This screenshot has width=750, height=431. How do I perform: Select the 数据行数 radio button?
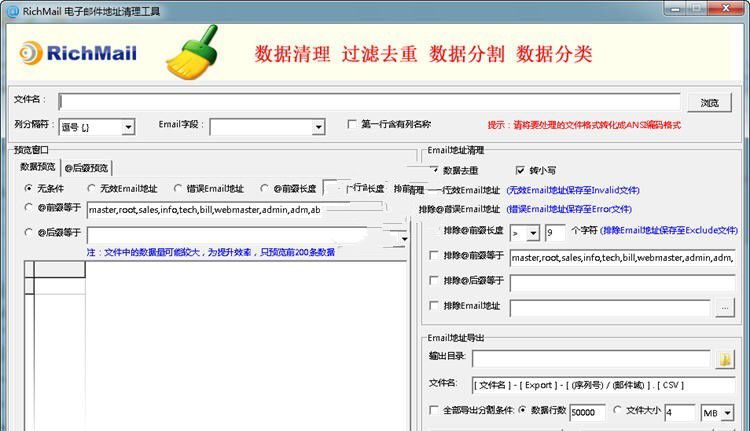[522, 410]
